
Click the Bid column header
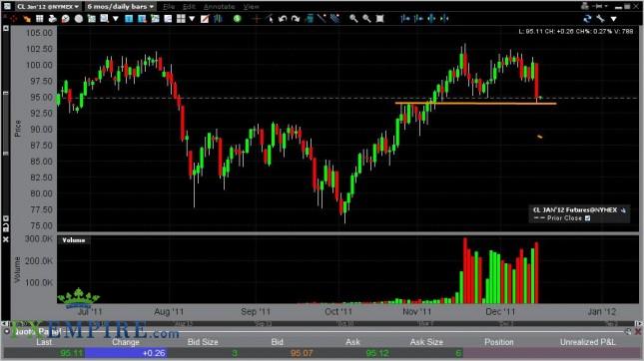coord(278,342)
